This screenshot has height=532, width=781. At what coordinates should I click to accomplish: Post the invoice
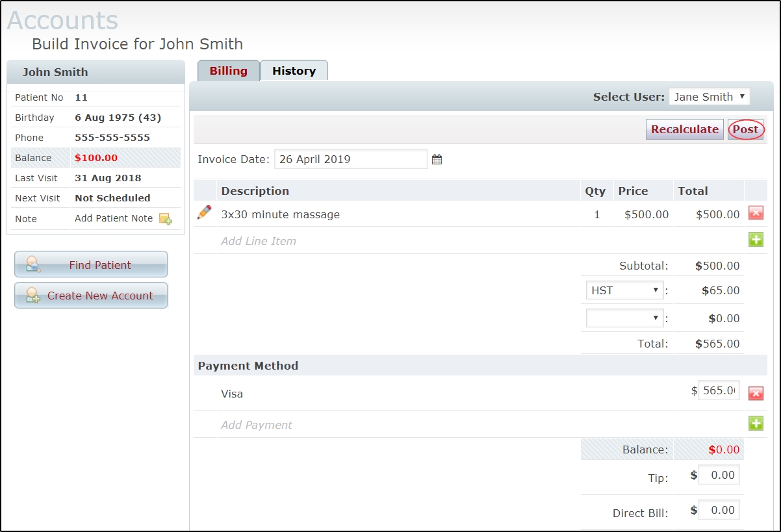(745, 129)
